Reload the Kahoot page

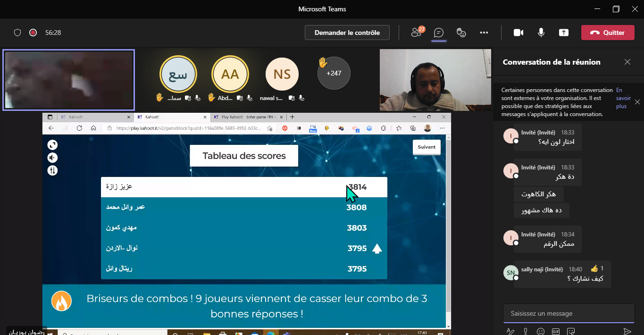click(79, 128)
